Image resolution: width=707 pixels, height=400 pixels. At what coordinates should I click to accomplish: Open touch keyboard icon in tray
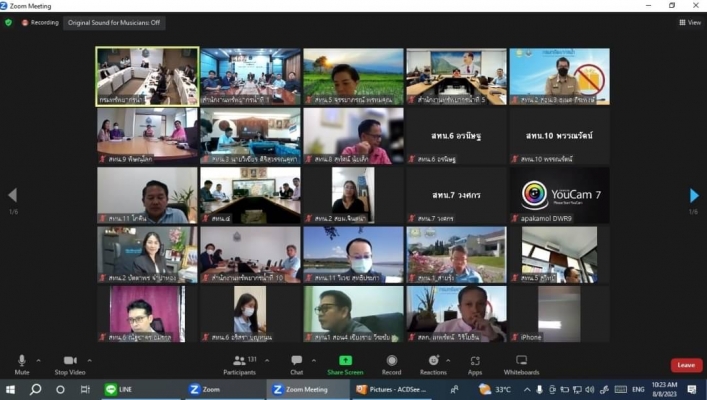620,389
